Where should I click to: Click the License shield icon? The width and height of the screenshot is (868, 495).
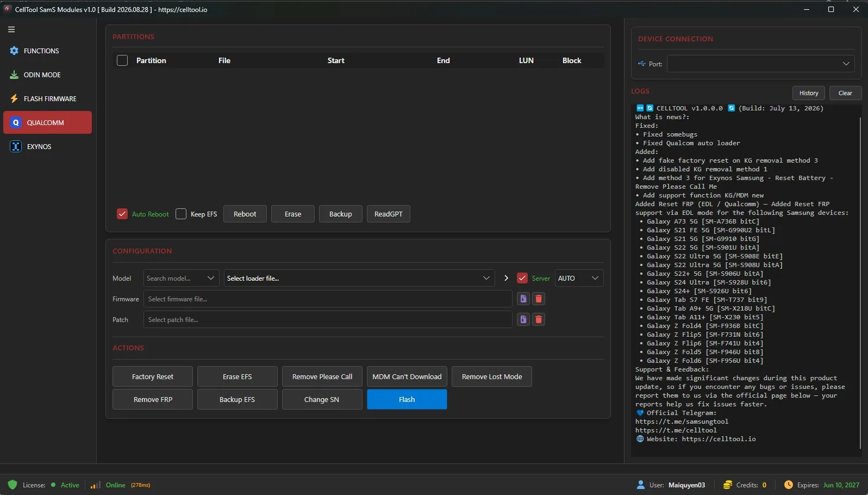coord(13,485)
